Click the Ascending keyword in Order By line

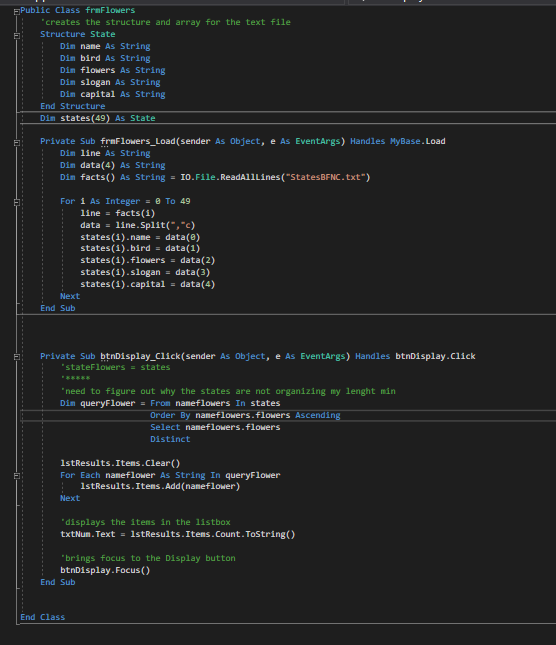tap(318, 415)
